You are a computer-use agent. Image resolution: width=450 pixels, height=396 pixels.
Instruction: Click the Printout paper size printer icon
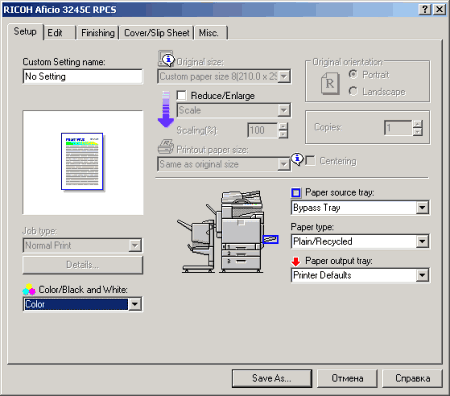click(x=166, y=147)
